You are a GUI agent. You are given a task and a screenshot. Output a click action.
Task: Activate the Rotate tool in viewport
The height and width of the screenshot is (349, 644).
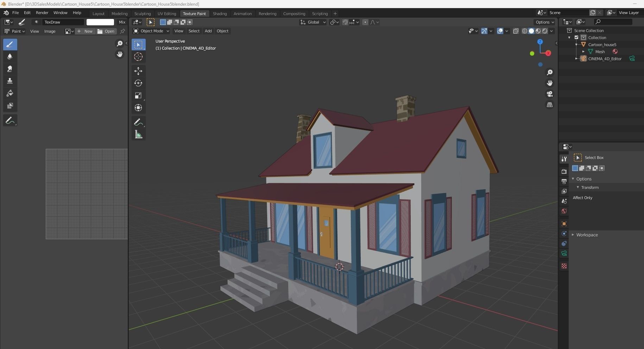point(138,83)
